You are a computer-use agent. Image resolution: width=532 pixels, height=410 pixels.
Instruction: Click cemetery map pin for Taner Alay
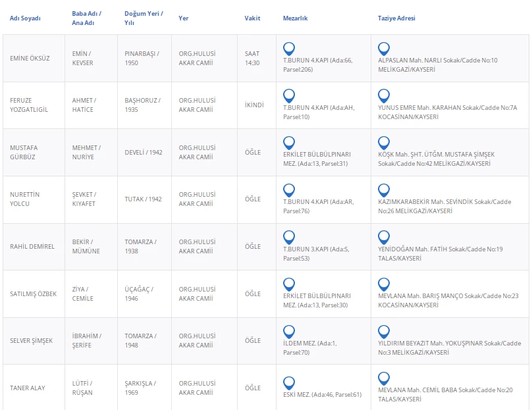coord(288,383)
